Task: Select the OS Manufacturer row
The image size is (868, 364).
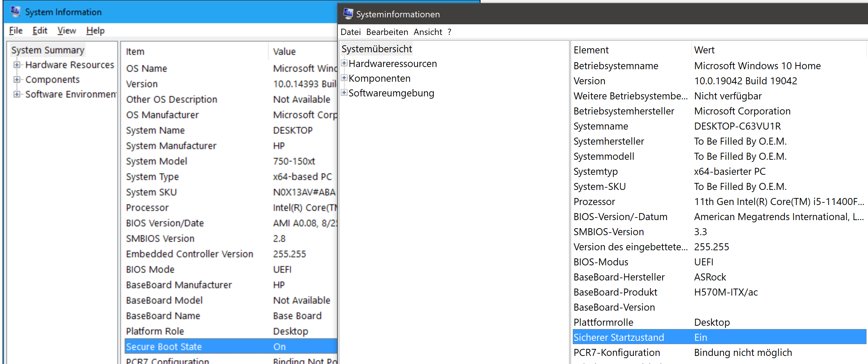Action: 231,115
